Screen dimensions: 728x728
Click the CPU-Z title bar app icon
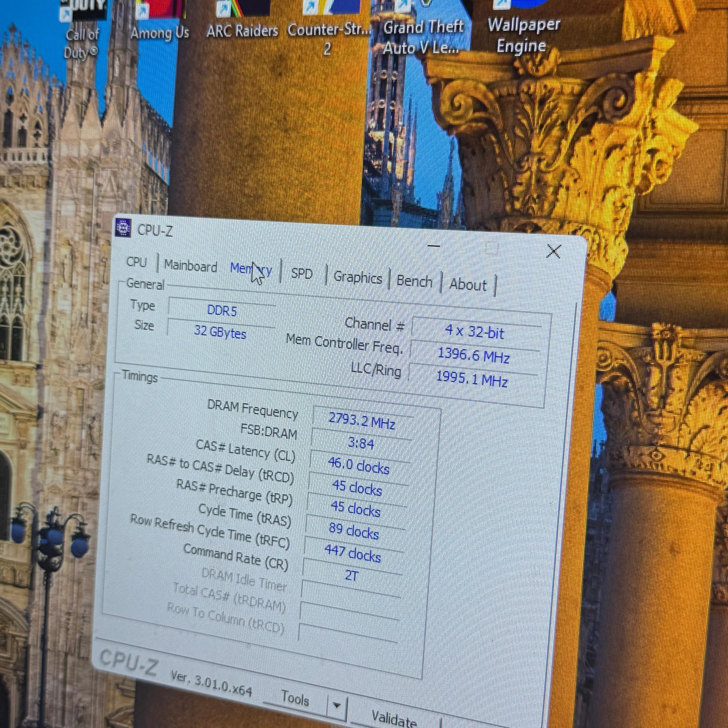click(x=123, y=228)
